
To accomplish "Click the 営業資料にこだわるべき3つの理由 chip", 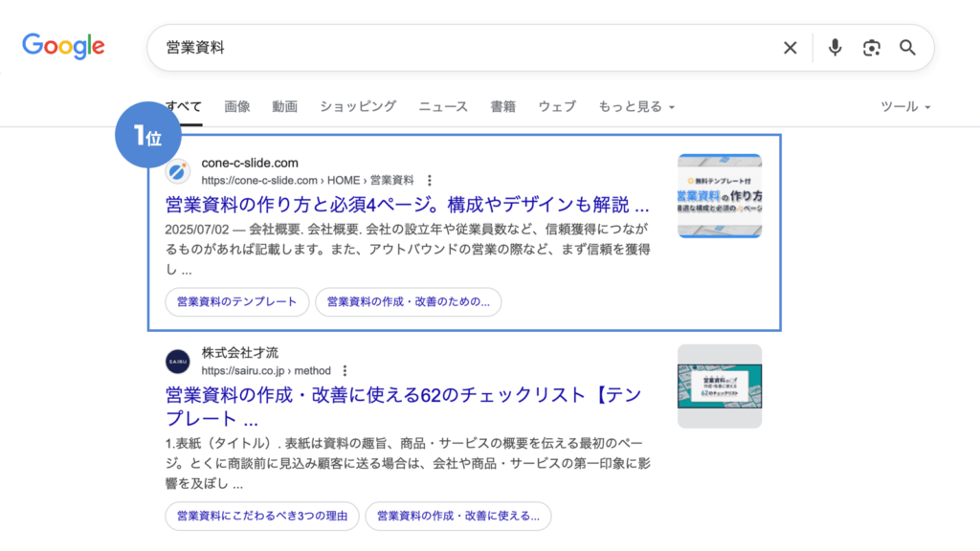I will coord(262,516).
